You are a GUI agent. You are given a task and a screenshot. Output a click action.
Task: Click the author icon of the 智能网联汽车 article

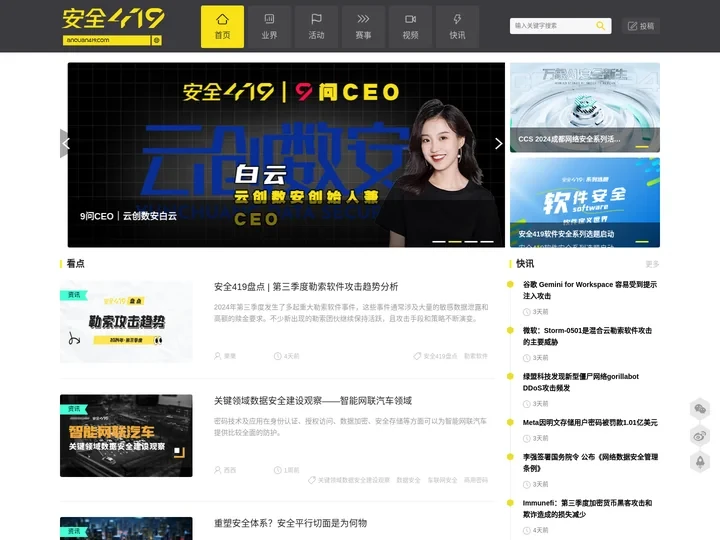point(218,470)
